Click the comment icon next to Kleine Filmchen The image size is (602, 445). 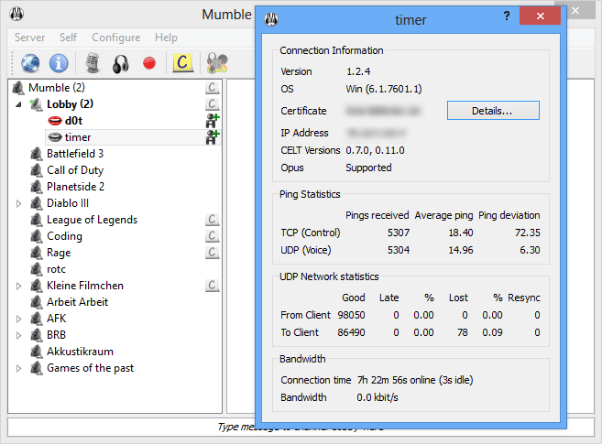212,285
